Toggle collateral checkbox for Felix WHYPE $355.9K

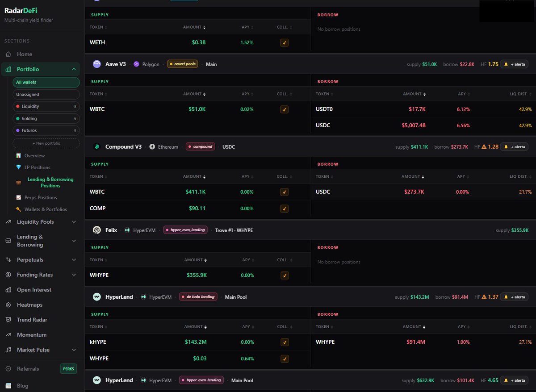tap(285, 275)
